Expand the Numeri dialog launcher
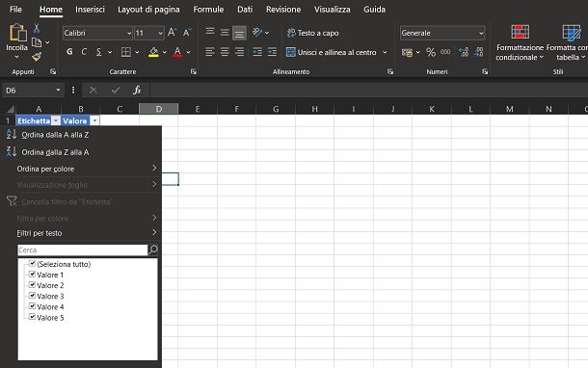This screenshot has height=368, width=588. pyautogui.click(x=485, y=71)
